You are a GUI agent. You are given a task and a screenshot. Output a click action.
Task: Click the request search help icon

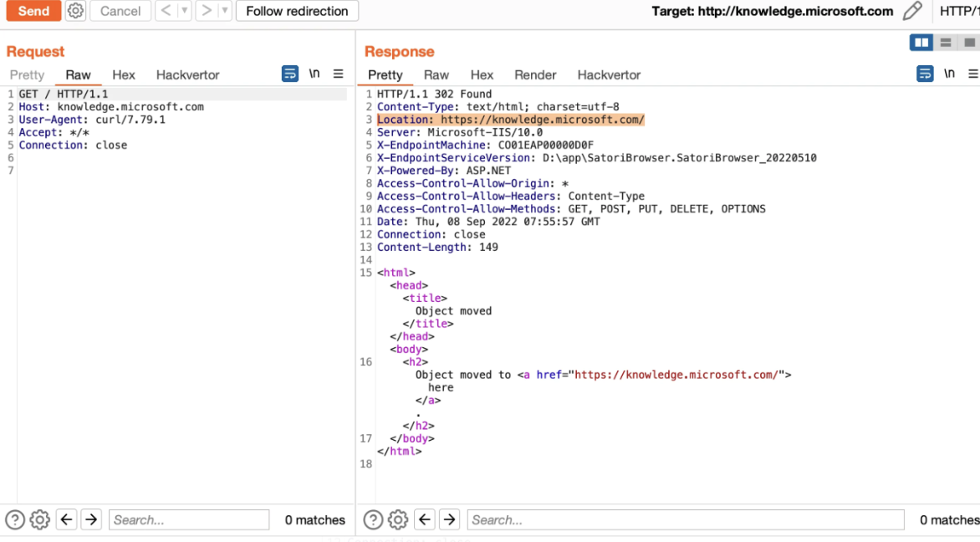click(x=14, y=519)
